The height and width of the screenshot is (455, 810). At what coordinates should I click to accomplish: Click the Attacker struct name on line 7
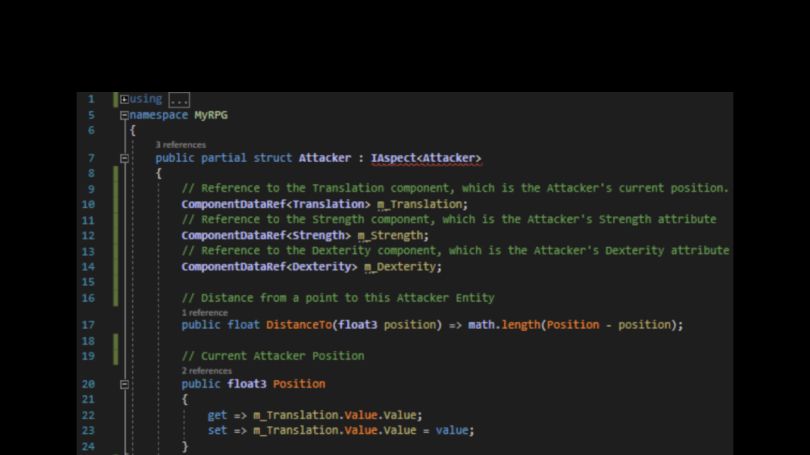pos(325,158)
